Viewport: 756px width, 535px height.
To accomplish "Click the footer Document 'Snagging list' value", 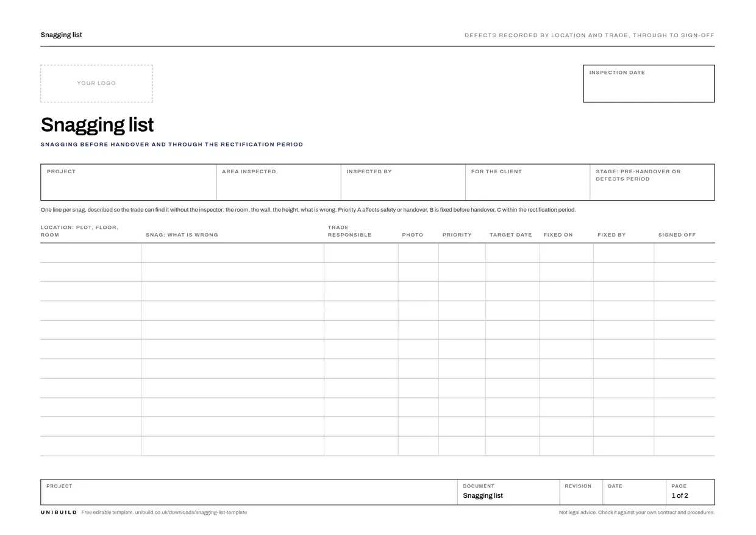I will tap(483, 496).
